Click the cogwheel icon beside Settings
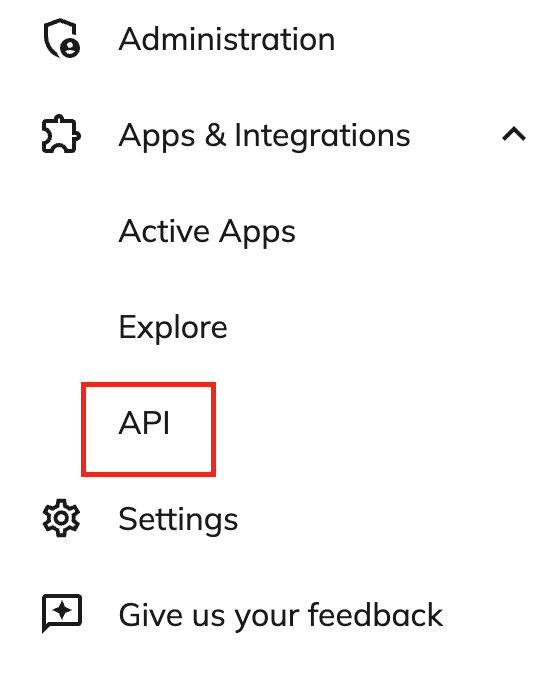Viewport: 546px width, 678px height. [x=61, y=518]
